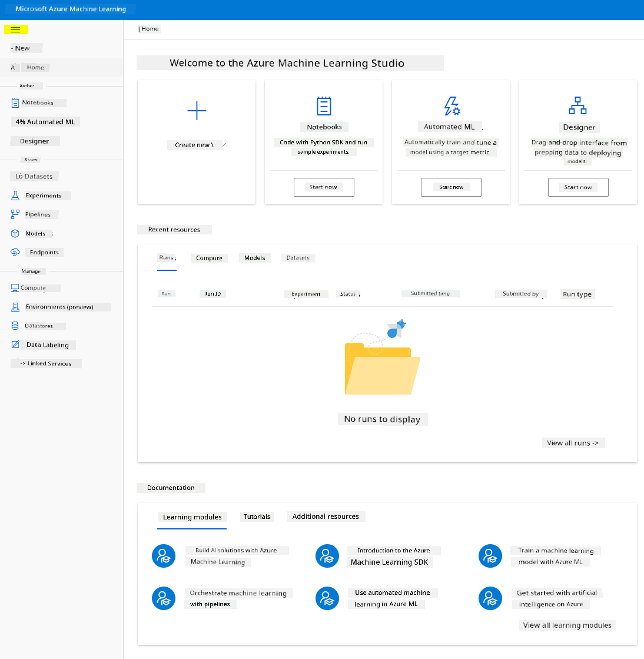Viewport: 644px width, 659px height.
Task: Sort by the Submitted time column header
Action: (430, 293)
